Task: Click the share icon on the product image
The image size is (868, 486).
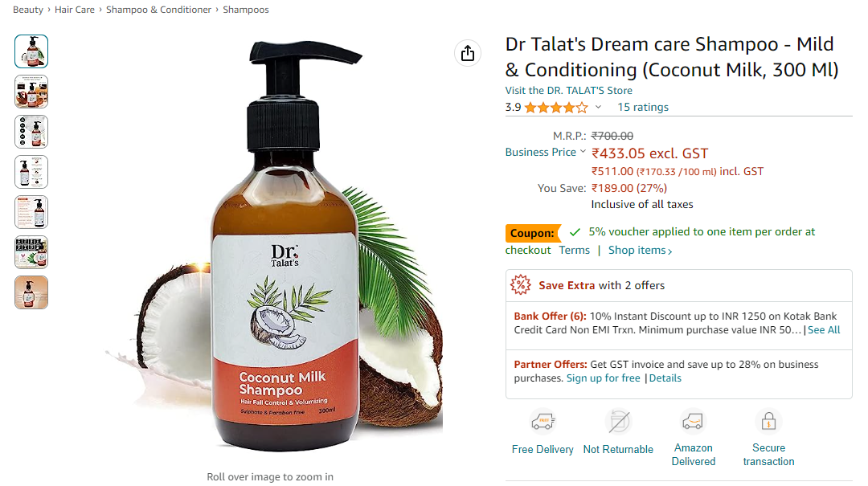Action: [468, 53]
